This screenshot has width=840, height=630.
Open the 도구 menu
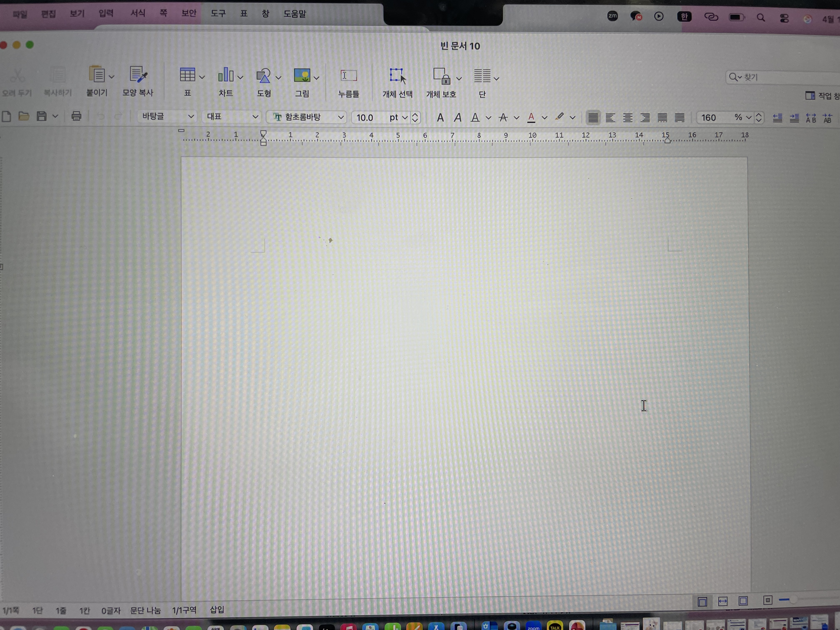click(218, 13)
